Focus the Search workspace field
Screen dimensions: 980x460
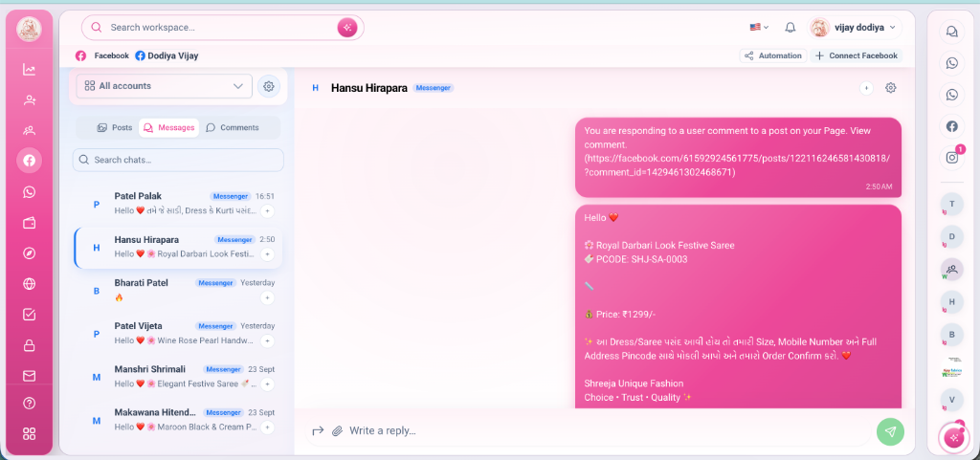point(222,28)
